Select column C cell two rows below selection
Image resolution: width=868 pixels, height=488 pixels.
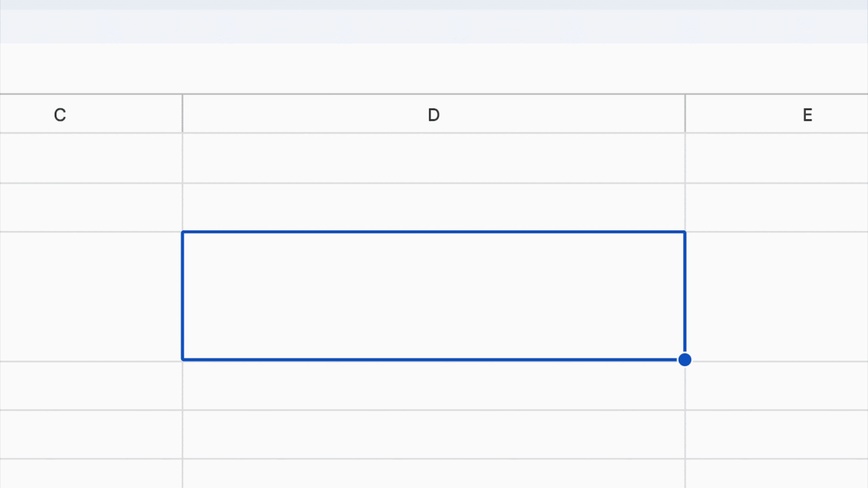coord(91,434)
